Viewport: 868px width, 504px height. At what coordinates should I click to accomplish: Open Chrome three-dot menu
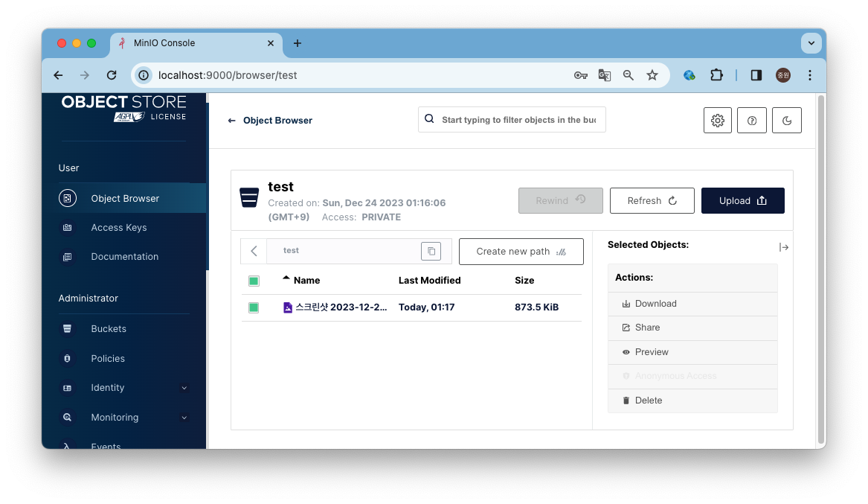[x=809, y=75]
